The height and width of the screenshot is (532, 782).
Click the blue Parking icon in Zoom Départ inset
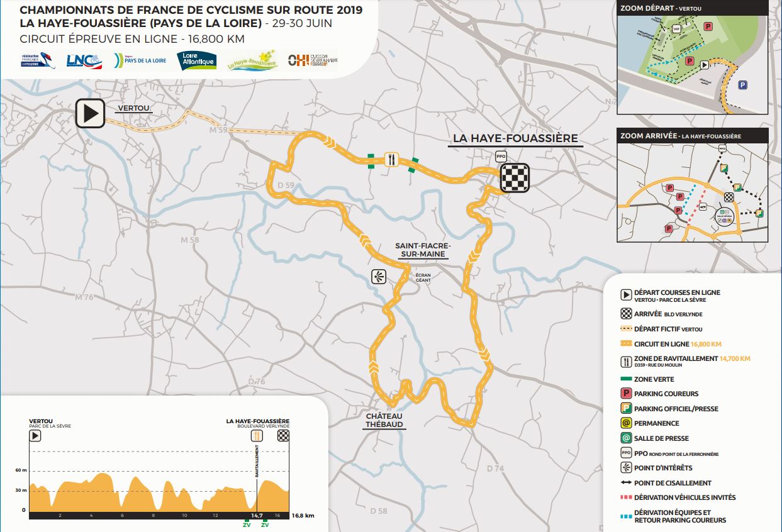pos(743,86)
